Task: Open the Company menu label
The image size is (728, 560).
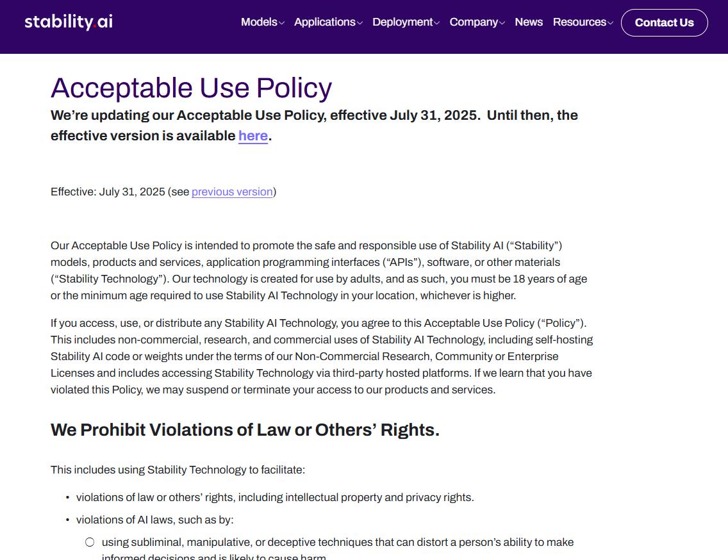Action: [x=474, y=22]
